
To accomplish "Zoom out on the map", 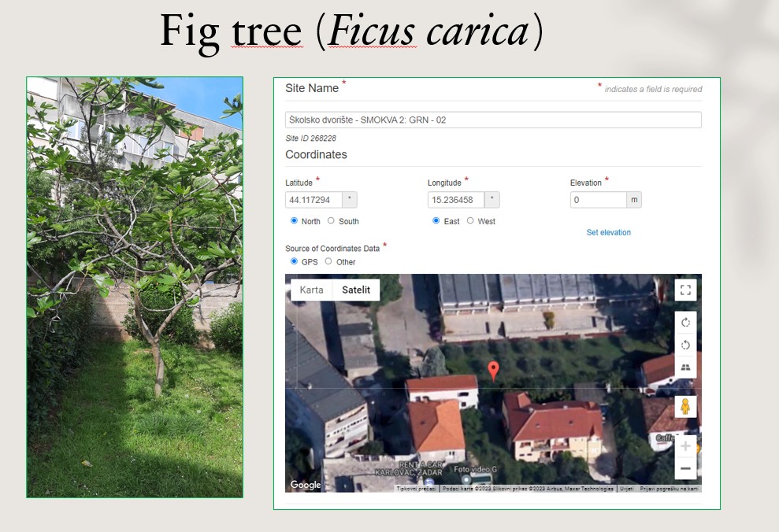I will coord(685,468).
